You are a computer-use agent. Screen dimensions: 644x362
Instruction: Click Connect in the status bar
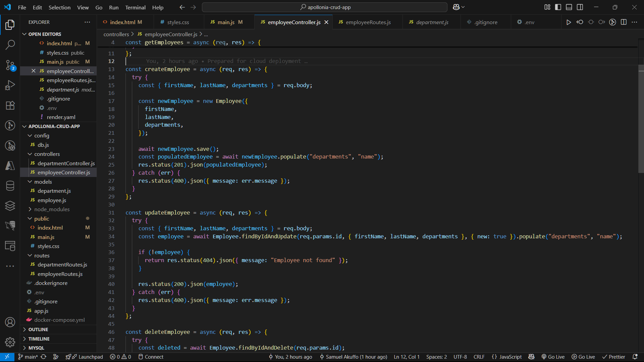point(151,357)
